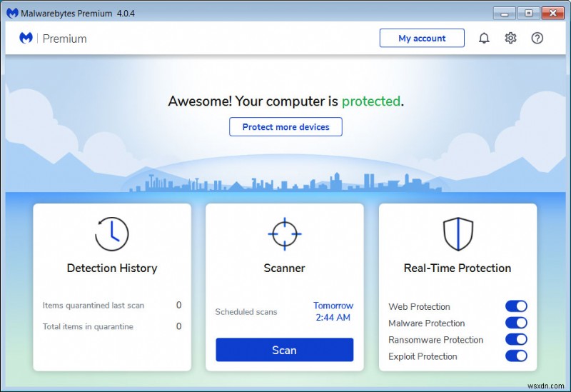Click the green 'protected' status word
Viewport: 571px width, 392px height.
point(371,101)
